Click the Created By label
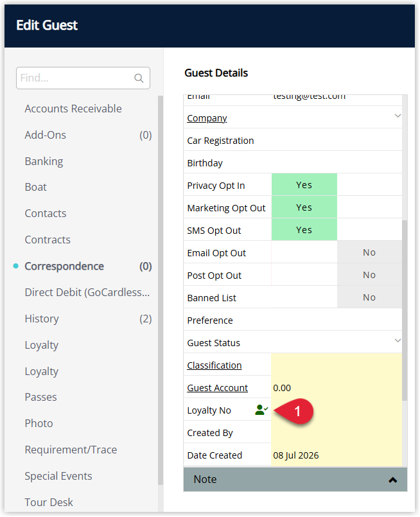420x517 pixels. [x=210, y=433]
